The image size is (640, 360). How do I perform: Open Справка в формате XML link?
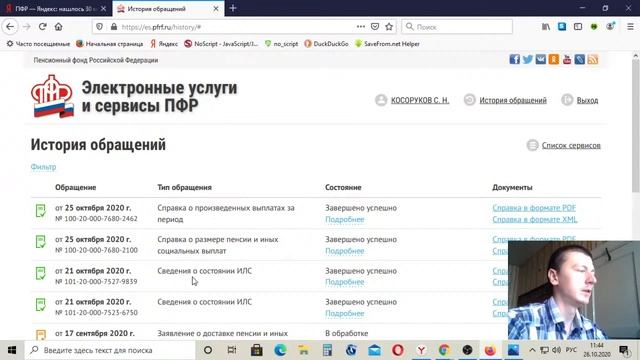coord(535,220)
